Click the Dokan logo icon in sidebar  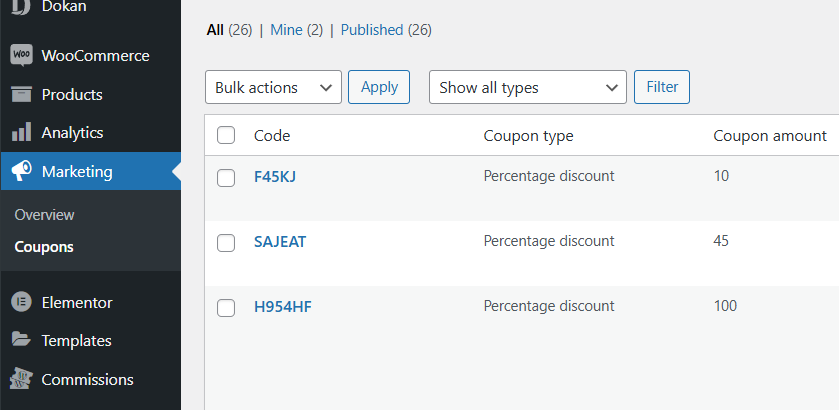tap(21, 7)
